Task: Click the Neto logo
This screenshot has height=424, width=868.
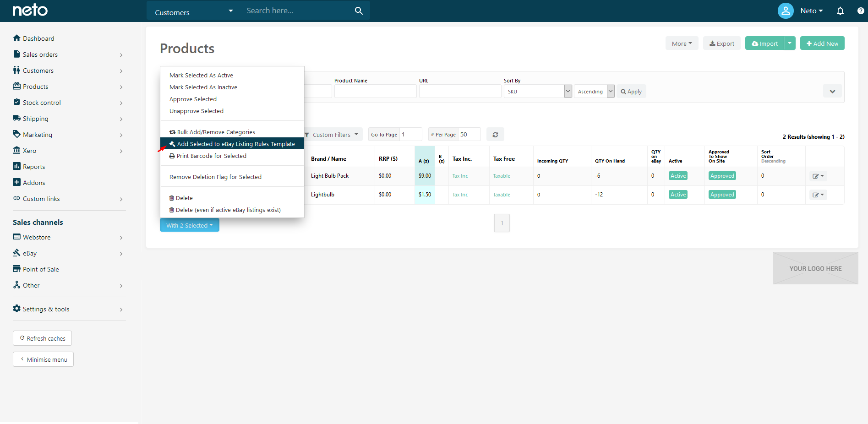Action: point(30,10)
